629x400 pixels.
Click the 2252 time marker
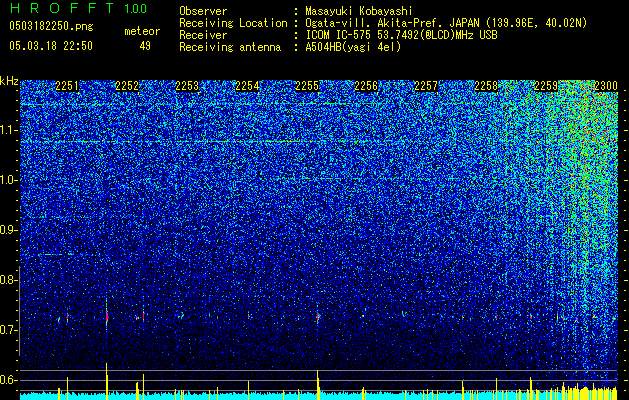coord(127,86)
